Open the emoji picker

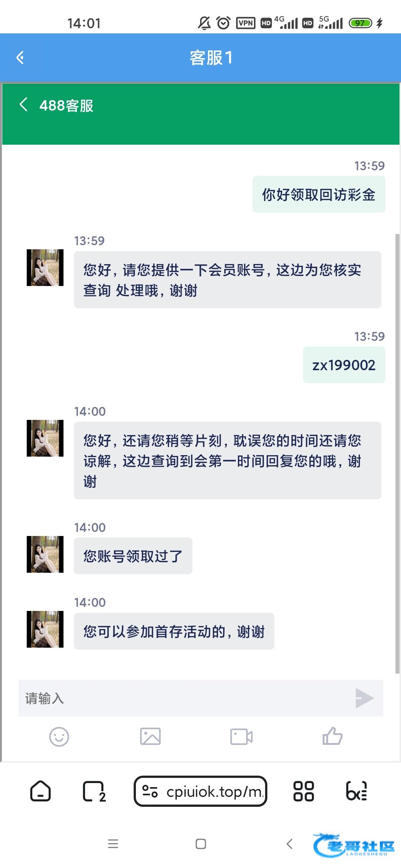[x=59, y=736]
